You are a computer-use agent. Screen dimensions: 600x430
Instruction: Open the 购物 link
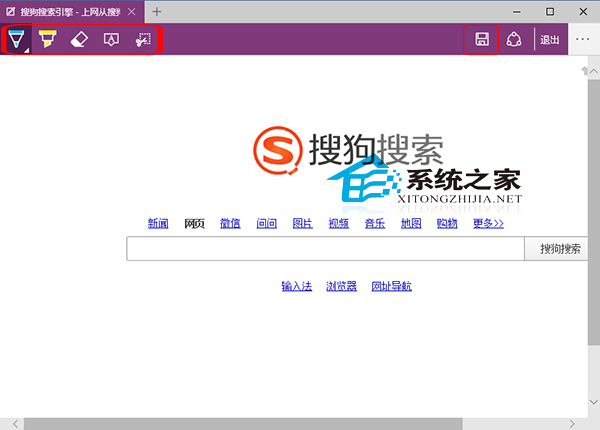pos(447,223)
